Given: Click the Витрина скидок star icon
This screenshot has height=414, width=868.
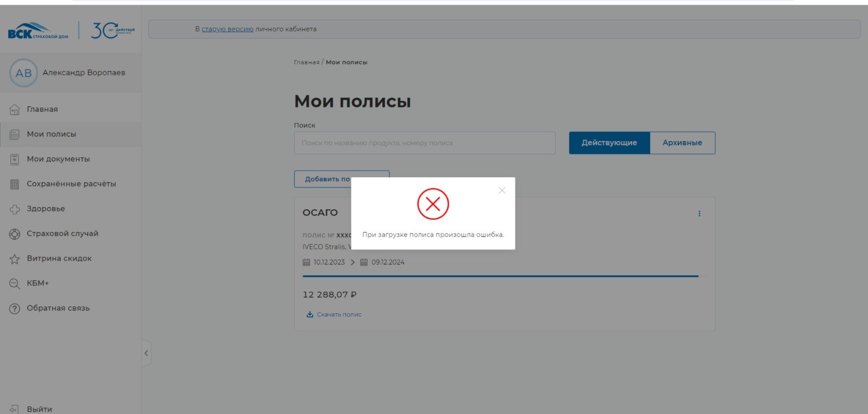Looking at the screenshot, I should tap(15, 259).
